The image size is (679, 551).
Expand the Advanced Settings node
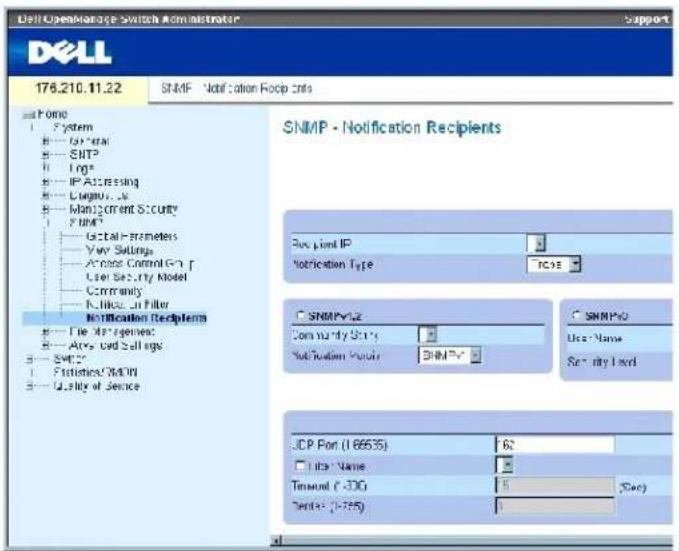[45, 346]
